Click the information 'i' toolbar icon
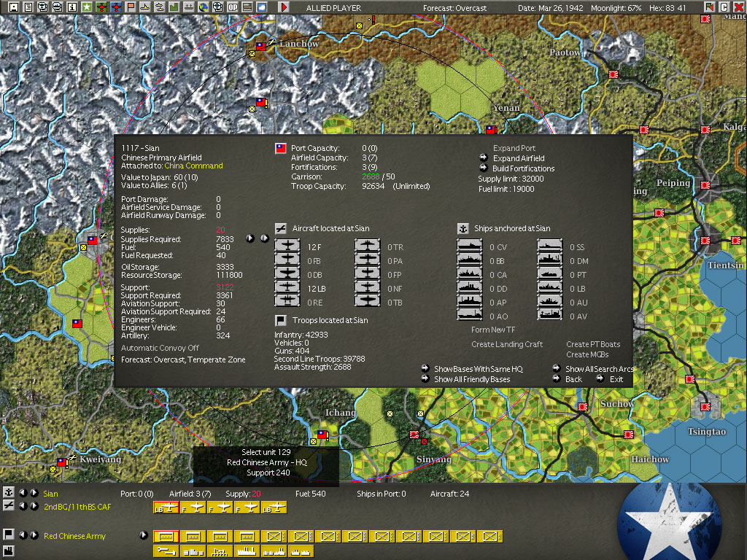This screenshot has width=747, height=560. 72,7
